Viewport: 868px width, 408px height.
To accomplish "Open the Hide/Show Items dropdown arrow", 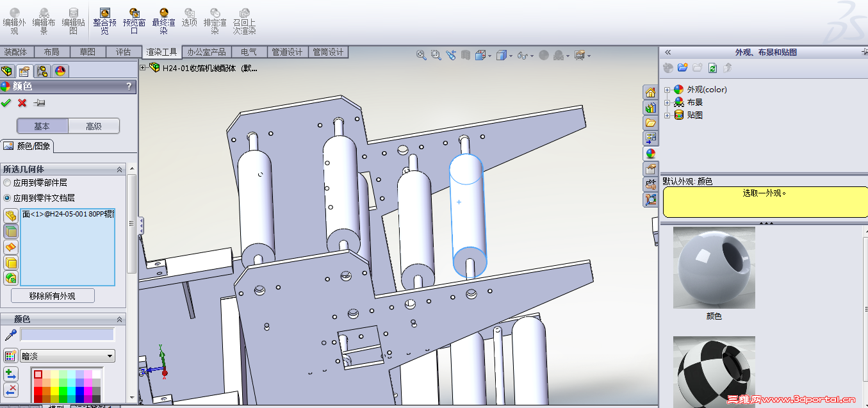I will click(x=532, y=56).
